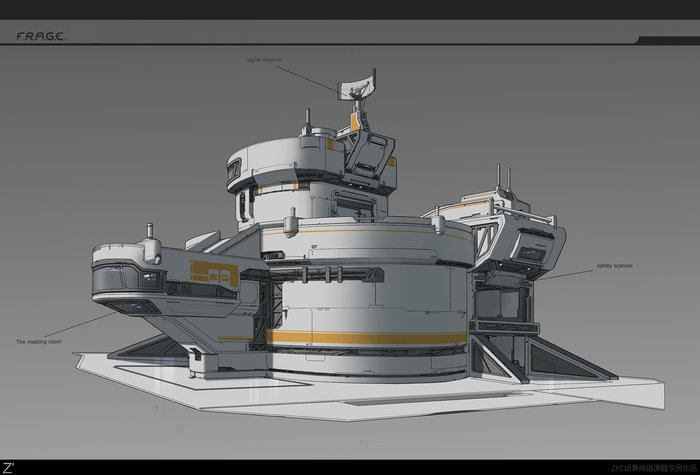Viewport: 700px width, 475px height.
Task: Click the radar dish atop the tower
Action: tap(357, 86)
